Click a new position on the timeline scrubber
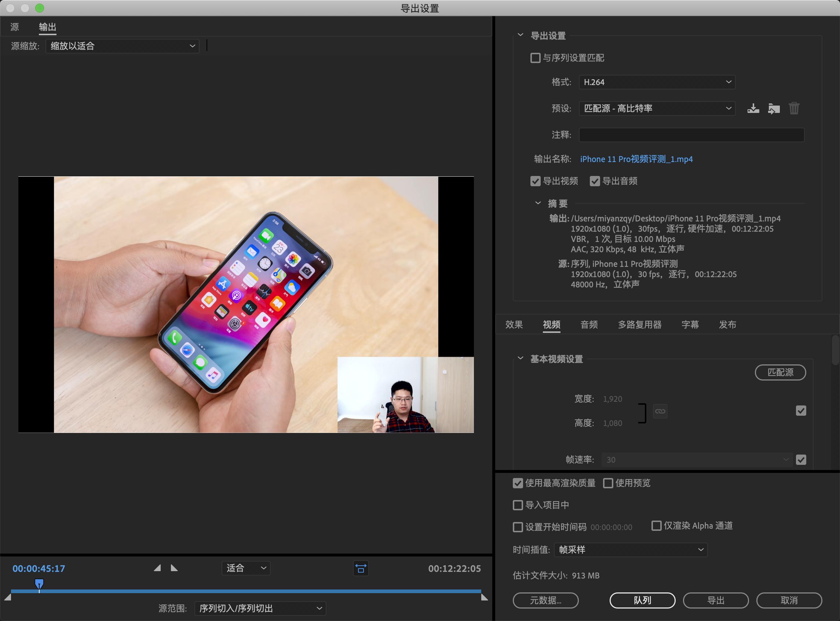 coord(245,591)
